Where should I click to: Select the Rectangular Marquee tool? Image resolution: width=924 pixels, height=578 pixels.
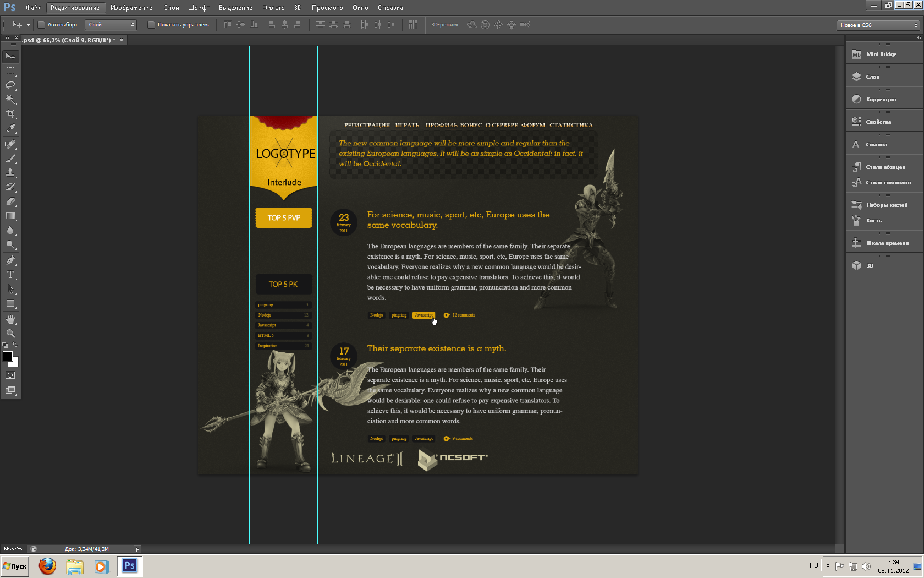click(10, 71)
